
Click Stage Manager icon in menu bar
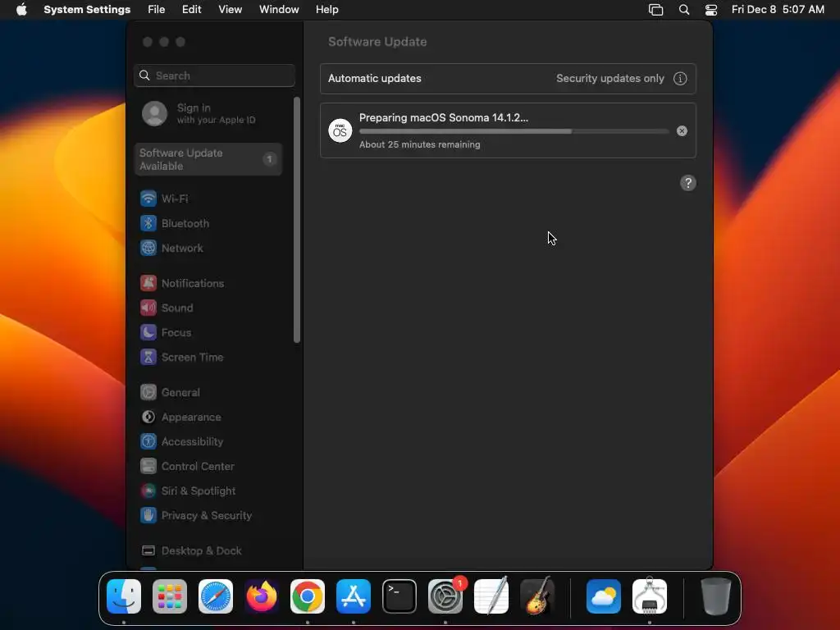coord(655,10)
